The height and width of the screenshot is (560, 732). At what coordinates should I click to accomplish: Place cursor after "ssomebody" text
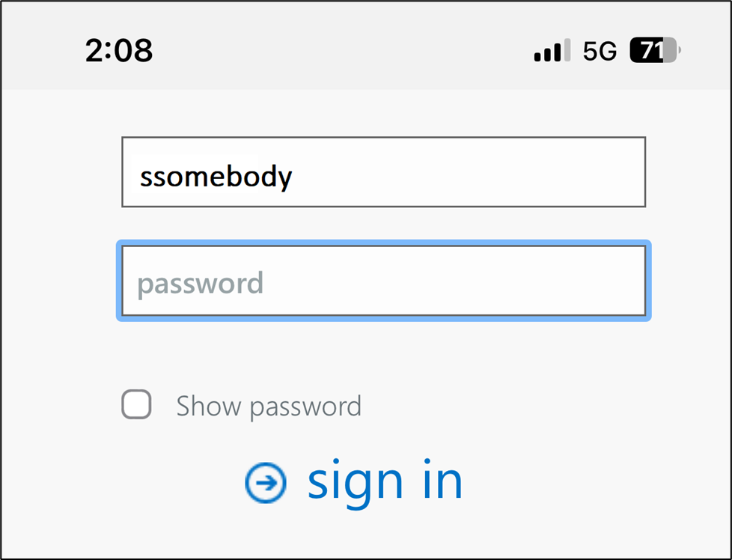[294, 177]
